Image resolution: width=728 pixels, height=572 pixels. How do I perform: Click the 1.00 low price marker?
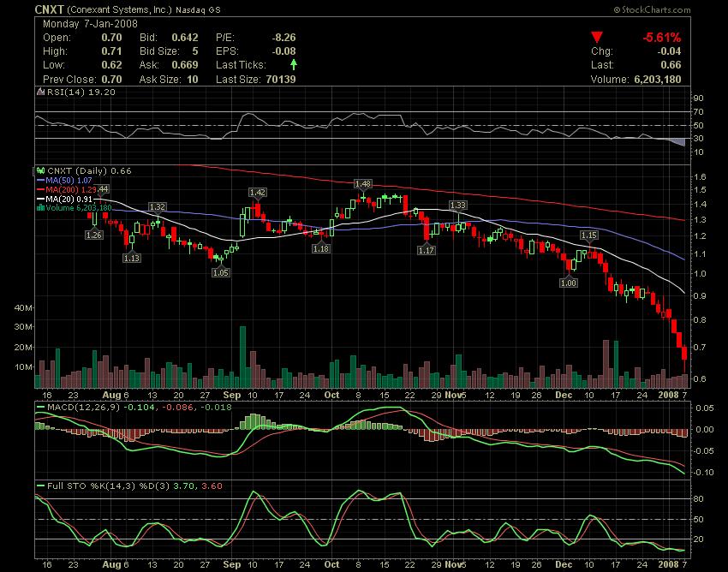point(569,283)
